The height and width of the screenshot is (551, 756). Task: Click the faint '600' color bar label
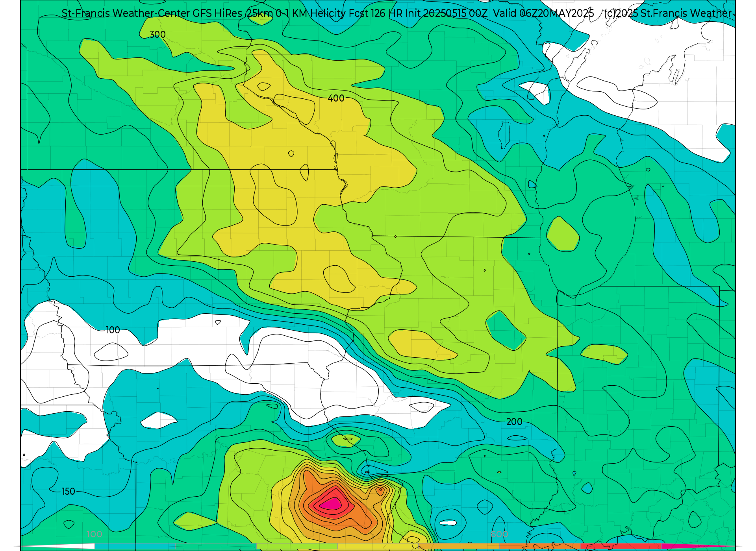499,534
